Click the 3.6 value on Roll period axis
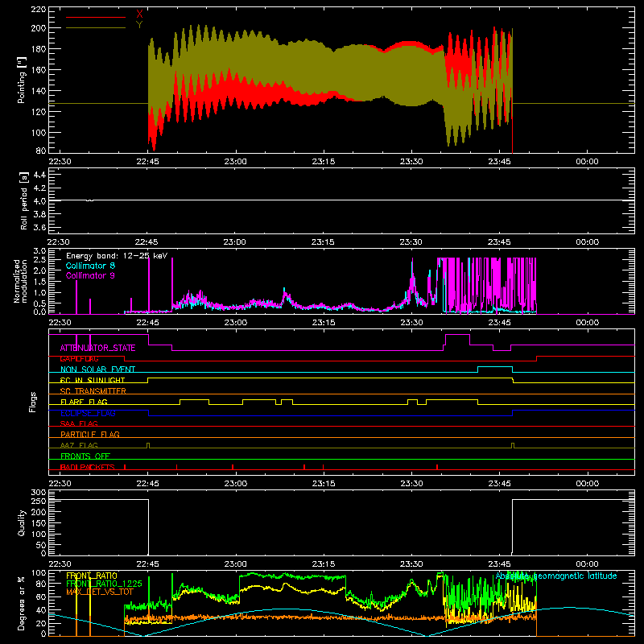The image size is (644, 644). 39,228
